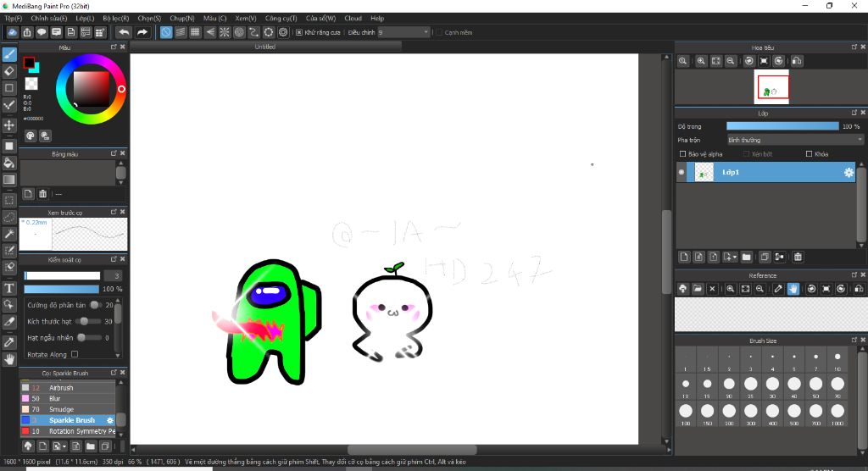Viewport: 868px width, 471px height.
Task: Enable curve snap guide
Action: (x=253, y=32)
